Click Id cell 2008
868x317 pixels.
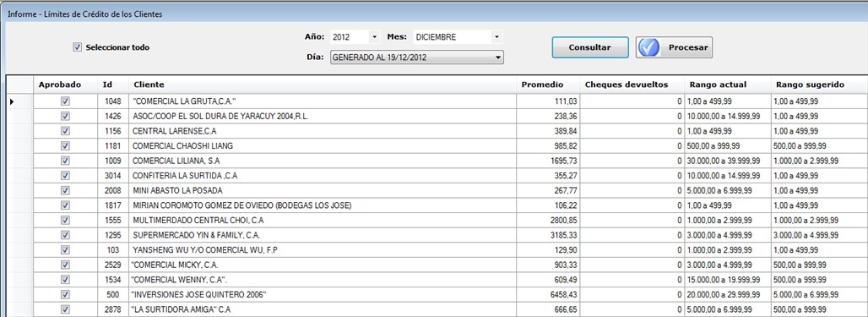pos(113,191)
